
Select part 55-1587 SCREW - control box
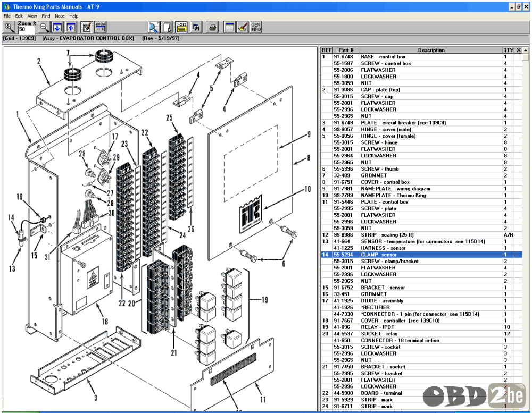point(421,63)
